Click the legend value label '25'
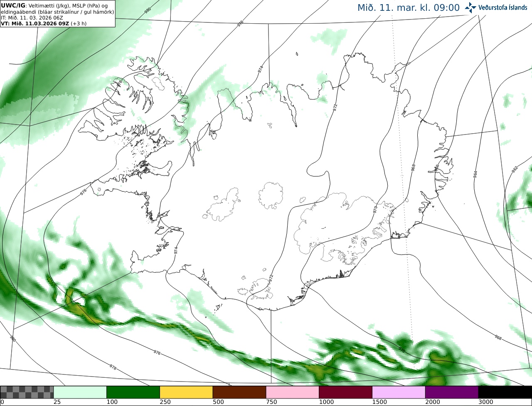 [x=57, y=402]
